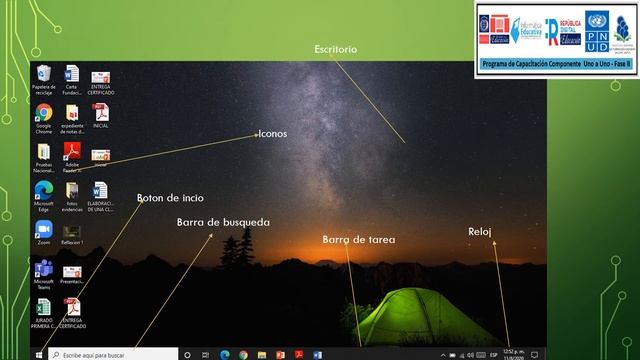Open Adobe Acrobat from the taskbar
640x360 pixels.
(299, 355)
